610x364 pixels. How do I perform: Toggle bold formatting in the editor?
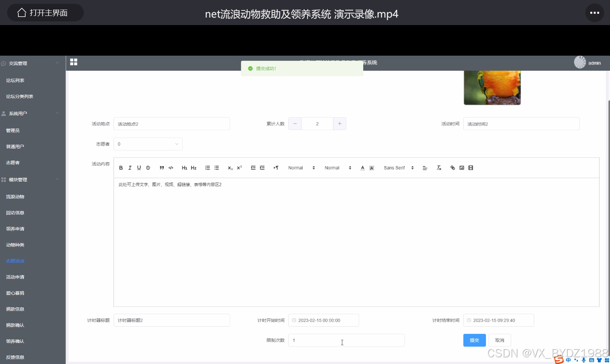point(121,168)
